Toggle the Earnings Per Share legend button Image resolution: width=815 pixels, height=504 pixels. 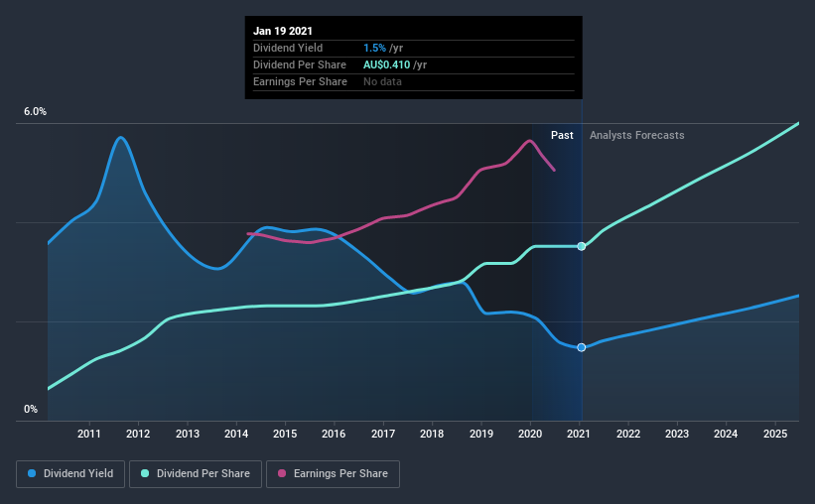click(x=334, y=474)
